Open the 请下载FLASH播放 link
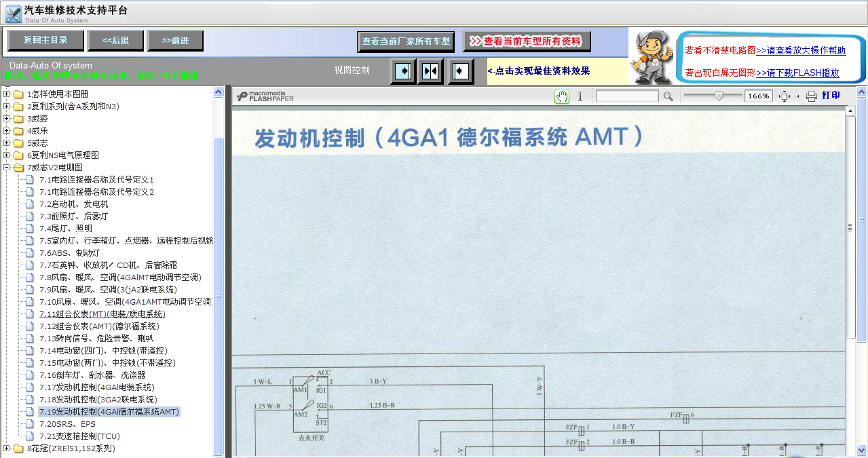The height and width of the screenshot is (458, 868). (x=797, y=73)
